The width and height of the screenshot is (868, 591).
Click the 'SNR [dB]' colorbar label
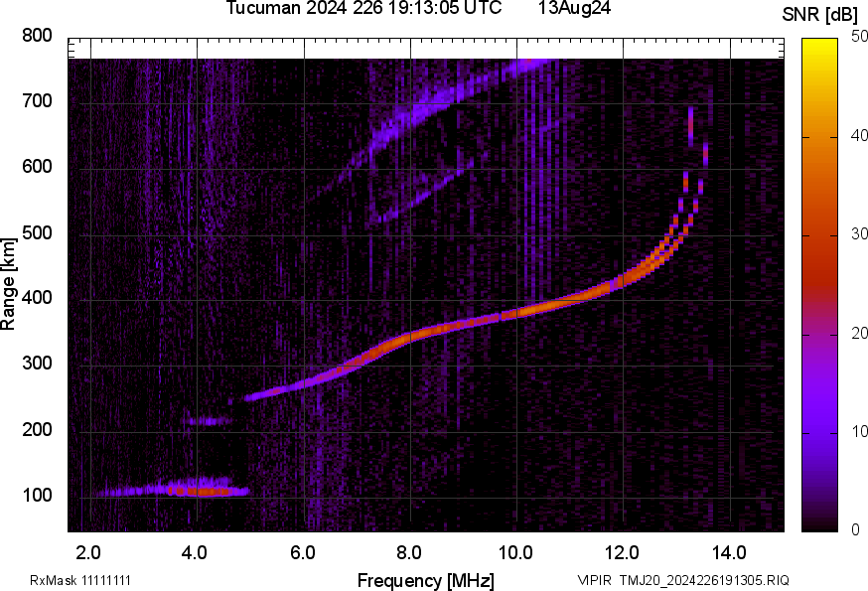(x=819, y=15)
